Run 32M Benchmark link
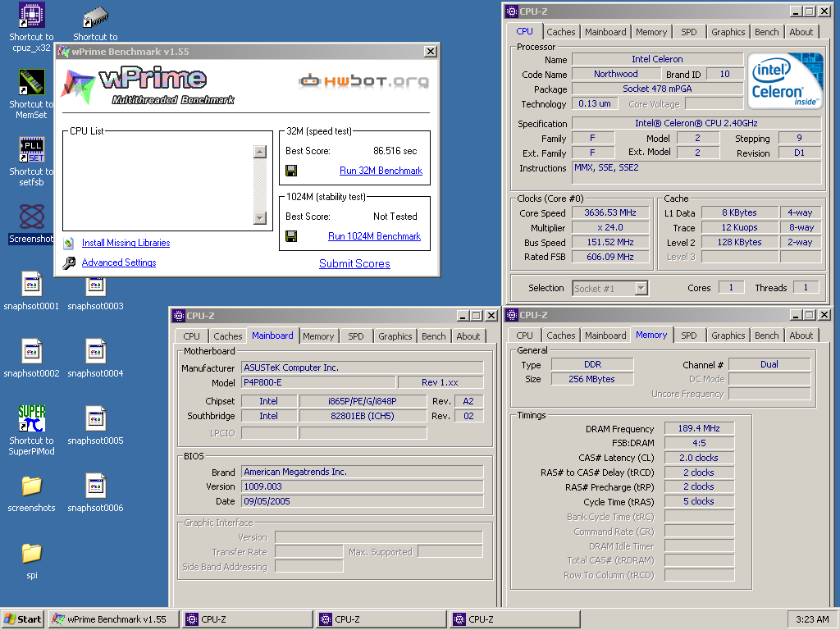Image resolution: width=840 pixels, height=630 pixels. 381,171
